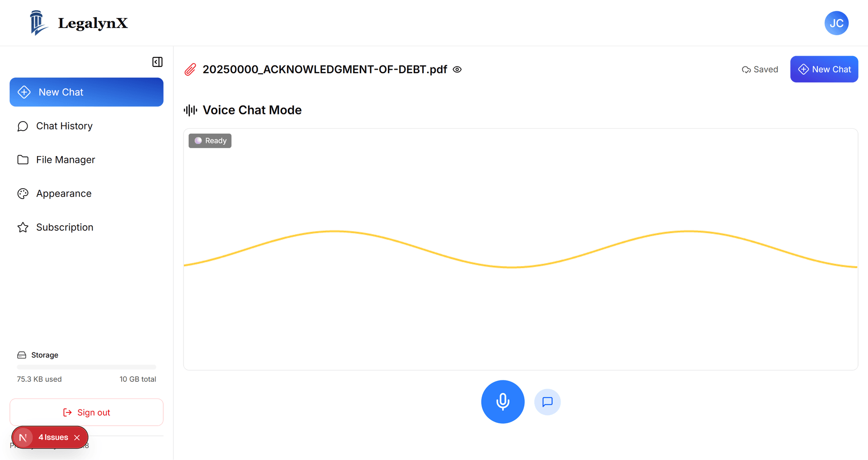Click the Ready status badge
Viewport: 868px width, 460px height.
point(210,141)
